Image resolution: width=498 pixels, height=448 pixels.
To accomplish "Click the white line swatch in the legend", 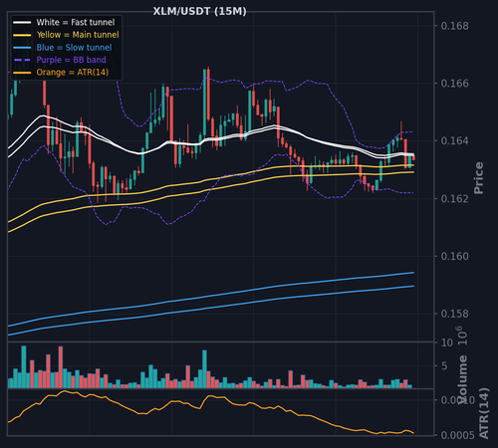I will (x=22, y=23).
